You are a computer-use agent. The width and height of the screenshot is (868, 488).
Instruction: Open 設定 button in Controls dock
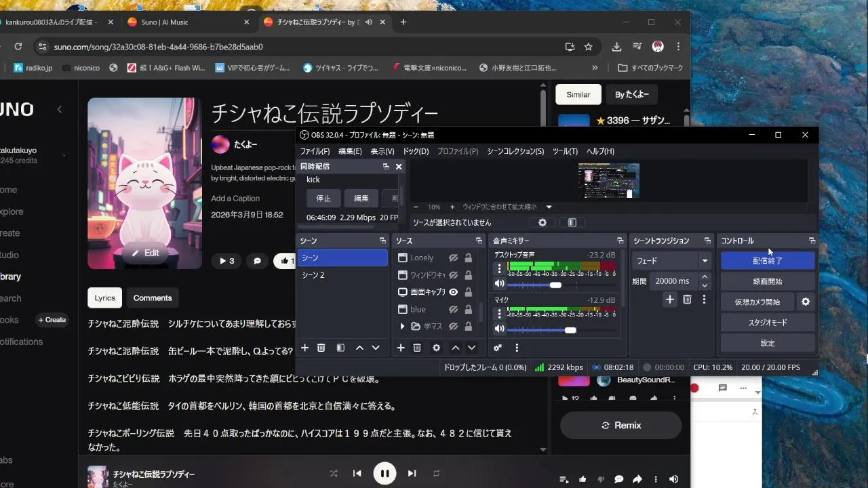[768, 343]
